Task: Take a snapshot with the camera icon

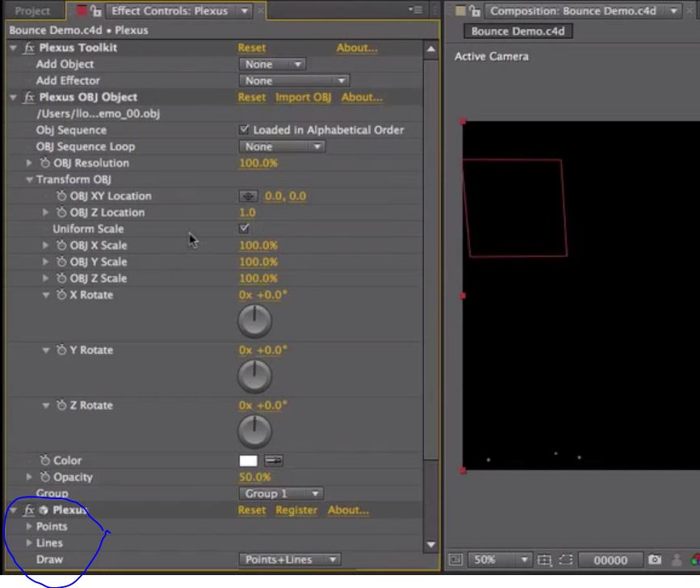Action: (x=655, y=560)
